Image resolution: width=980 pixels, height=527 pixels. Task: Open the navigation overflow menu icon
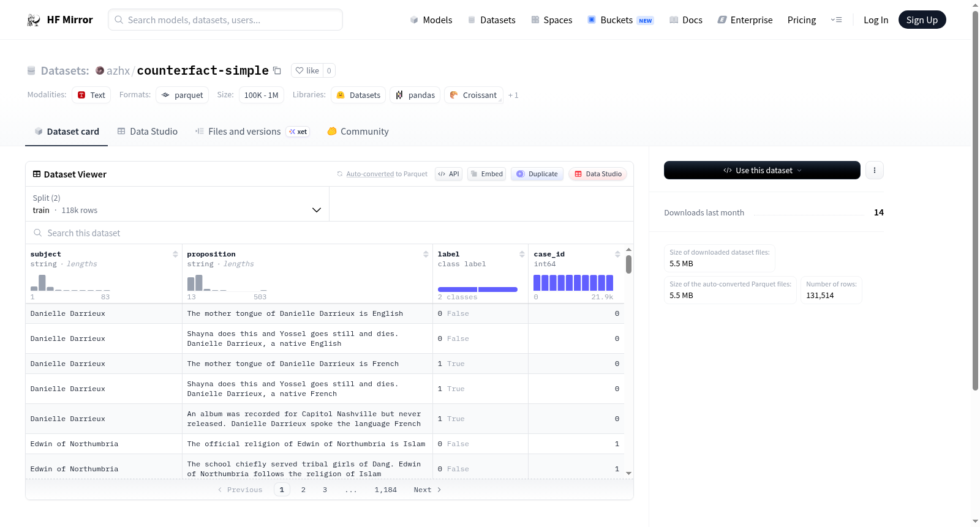(x=836, y=20)
